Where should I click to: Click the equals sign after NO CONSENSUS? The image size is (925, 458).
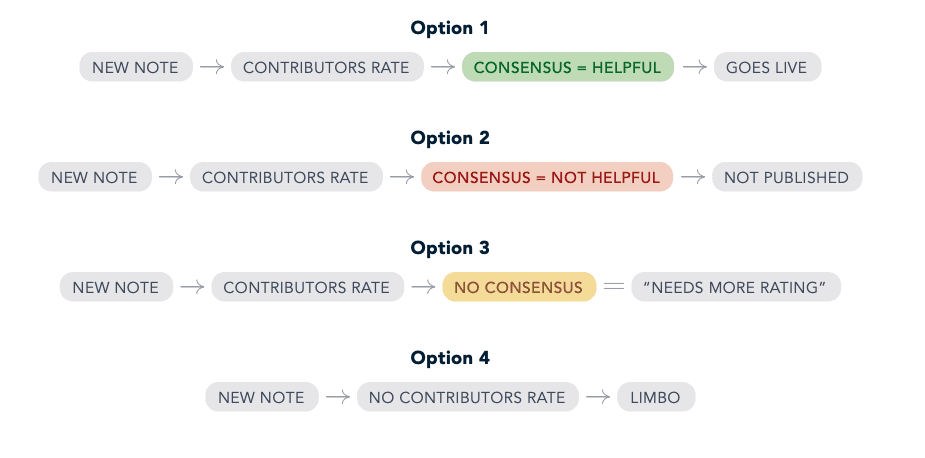coord(614,287)
